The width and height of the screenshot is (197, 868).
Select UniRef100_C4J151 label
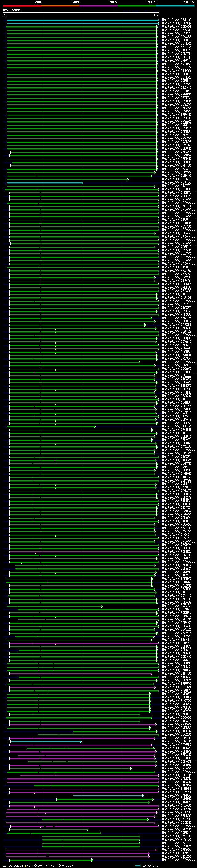point(177,426)
